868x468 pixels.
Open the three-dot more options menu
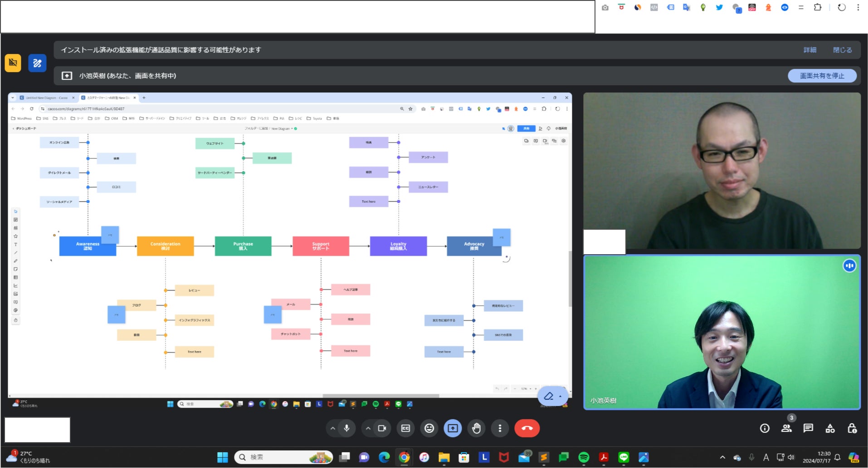500,428
